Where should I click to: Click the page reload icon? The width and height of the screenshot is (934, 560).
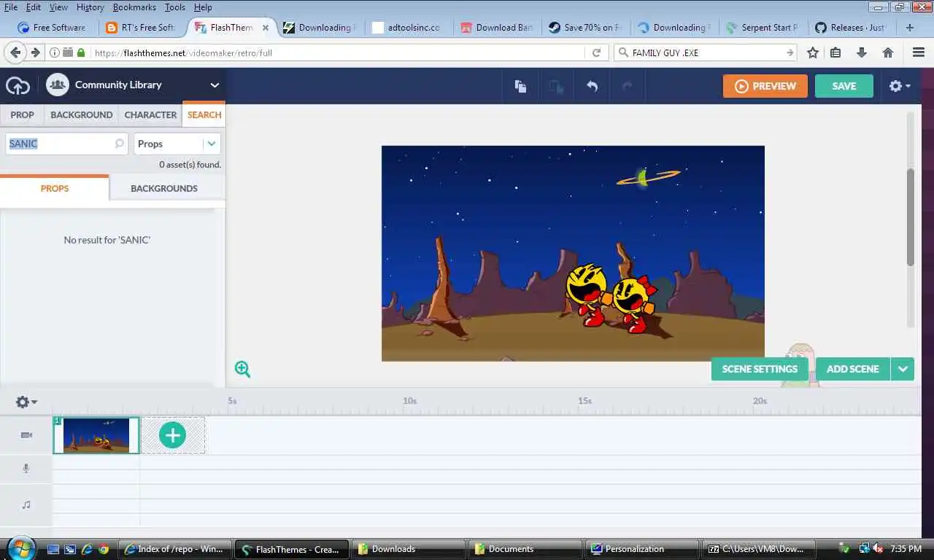click(596, 52)
